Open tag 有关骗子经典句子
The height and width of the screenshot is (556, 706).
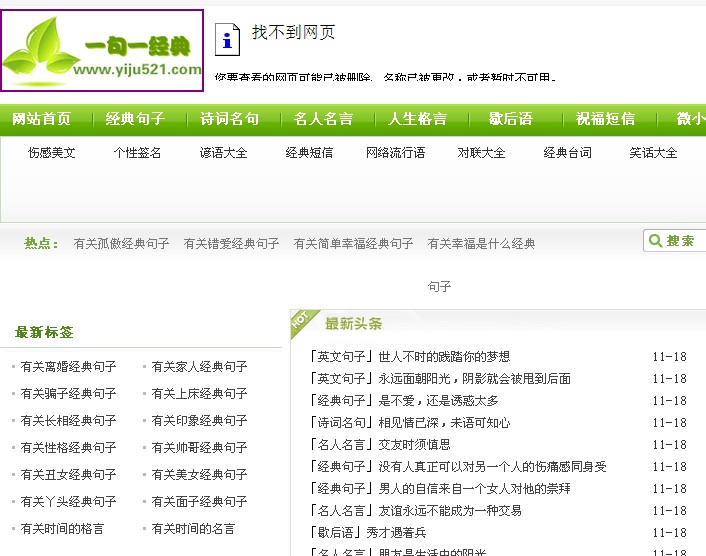click(68, 393)
